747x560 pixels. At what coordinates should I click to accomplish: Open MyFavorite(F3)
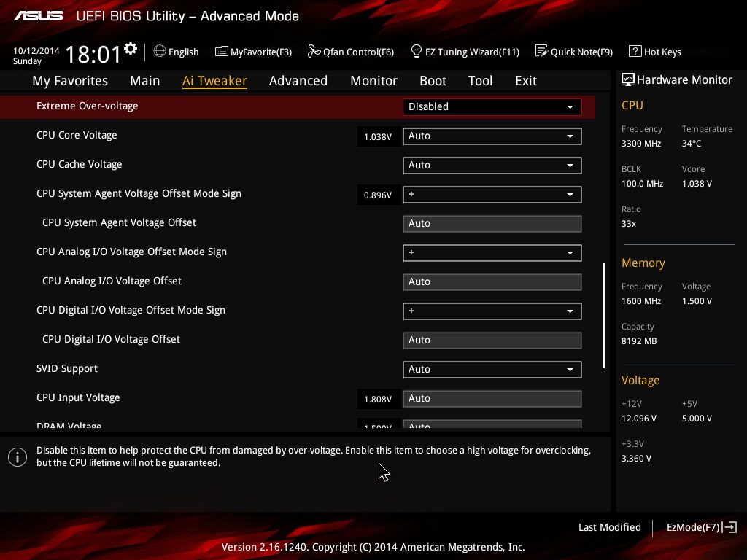253,52
